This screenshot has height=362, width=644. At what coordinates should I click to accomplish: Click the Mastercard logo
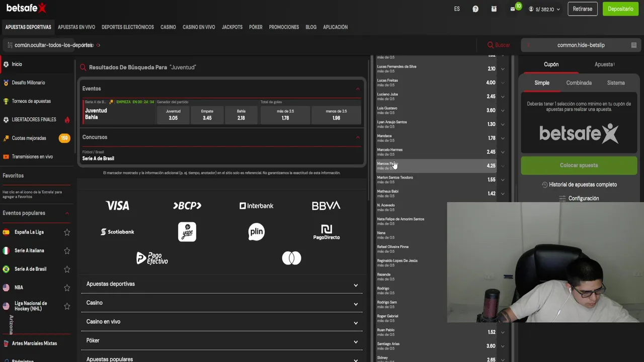[x=291, y=258]
